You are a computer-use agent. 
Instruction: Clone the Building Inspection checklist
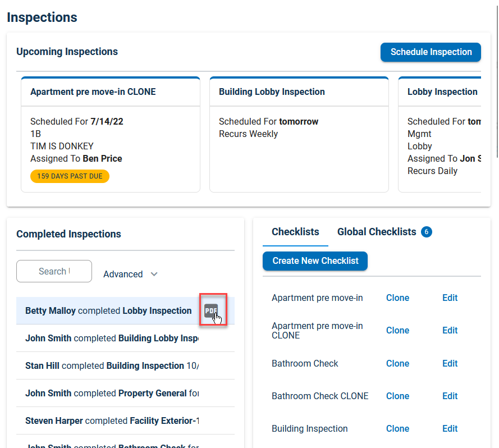397,428
